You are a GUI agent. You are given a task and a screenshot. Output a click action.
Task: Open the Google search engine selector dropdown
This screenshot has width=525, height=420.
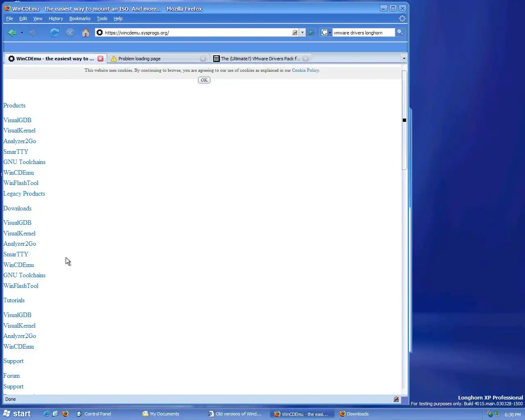pyautogui.click(x=326, y=33)
